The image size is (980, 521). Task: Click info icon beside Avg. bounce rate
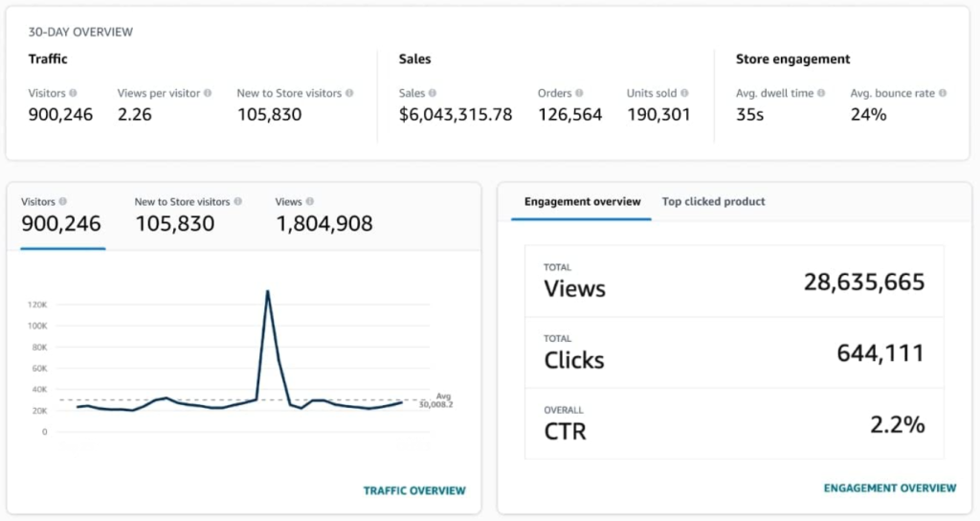point(943,94)
